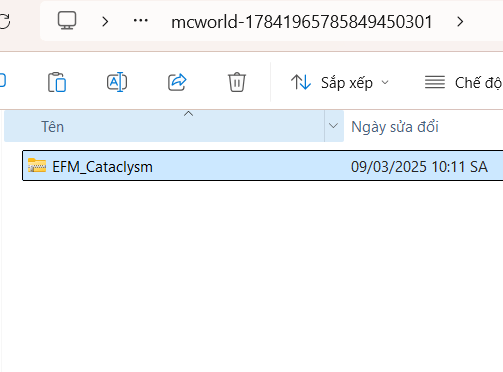Open the Chế độ view menu
Screen dimensions: 503x372
click(463, 82)
